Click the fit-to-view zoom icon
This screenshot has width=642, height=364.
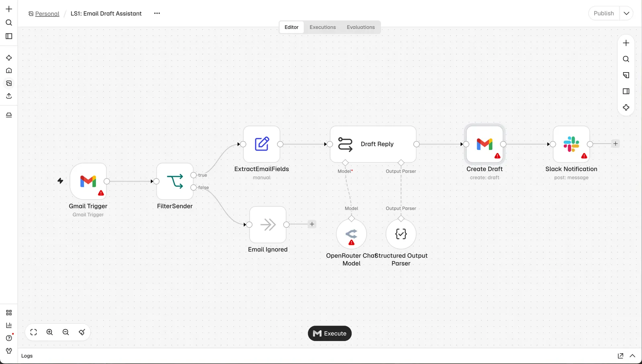(34, 332)
